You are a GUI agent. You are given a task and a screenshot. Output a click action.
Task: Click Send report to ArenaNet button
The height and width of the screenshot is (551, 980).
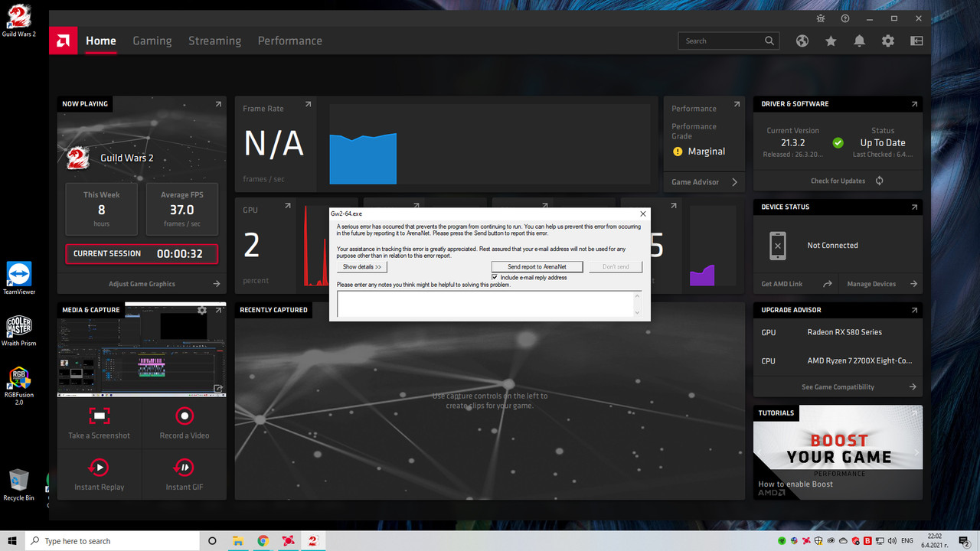coord(537,267)
